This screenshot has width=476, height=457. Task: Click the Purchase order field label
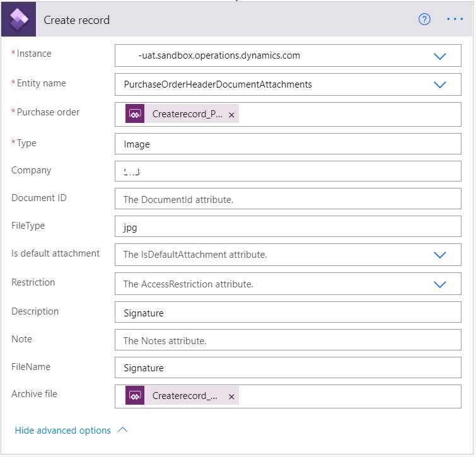[48, 112]
